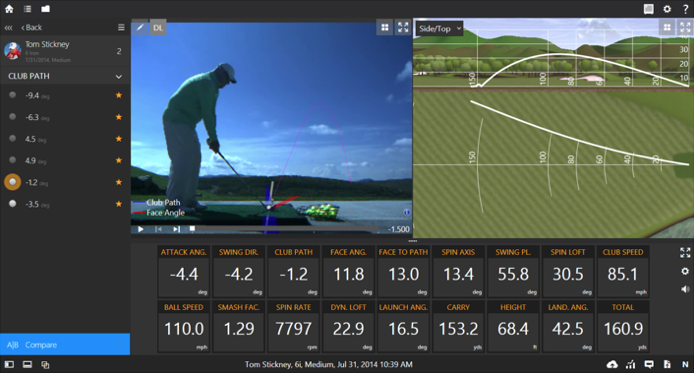
Task: Go Back to the previous list
Action: (x=31, y=27)
